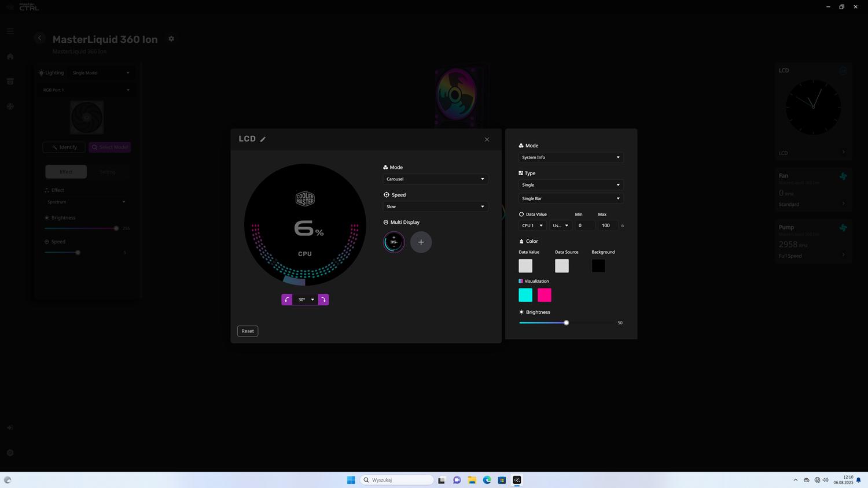The width and height of the screenshot is (868, 488).
Task: Click the Max value input field
Action: point(607,225)
